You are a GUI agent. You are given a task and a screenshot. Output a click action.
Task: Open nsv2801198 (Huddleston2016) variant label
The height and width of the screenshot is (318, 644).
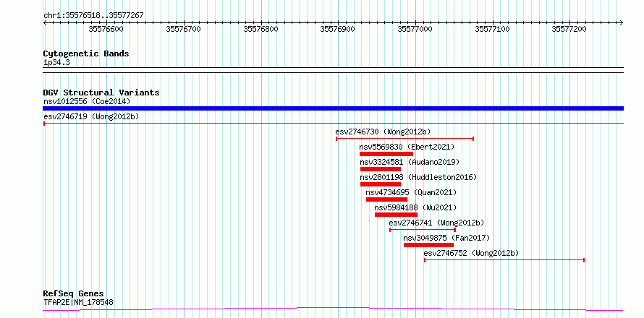point(418,177)
